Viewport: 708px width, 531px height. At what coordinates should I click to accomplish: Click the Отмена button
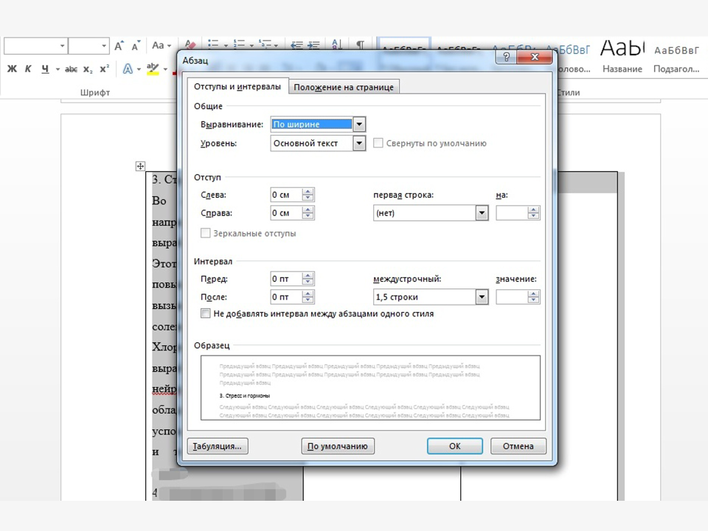click(x=518, y=446)
